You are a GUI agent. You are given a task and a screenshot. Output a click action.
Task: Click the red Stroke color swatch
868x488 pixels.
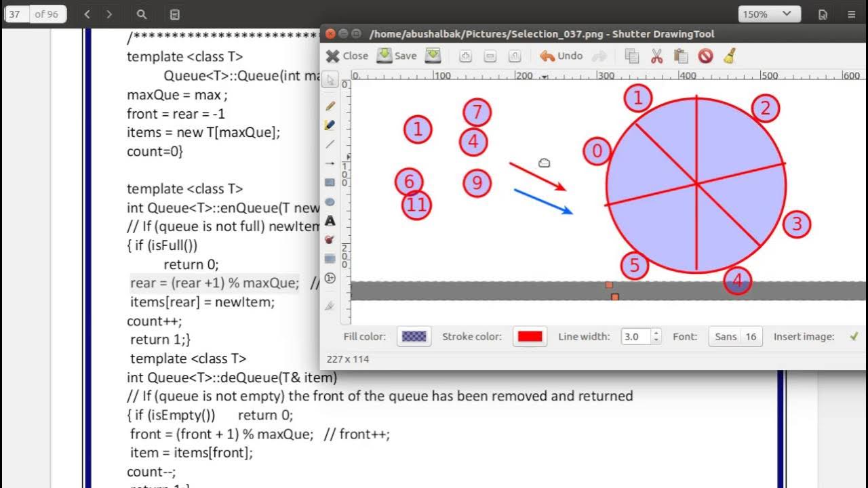point(530,337)
